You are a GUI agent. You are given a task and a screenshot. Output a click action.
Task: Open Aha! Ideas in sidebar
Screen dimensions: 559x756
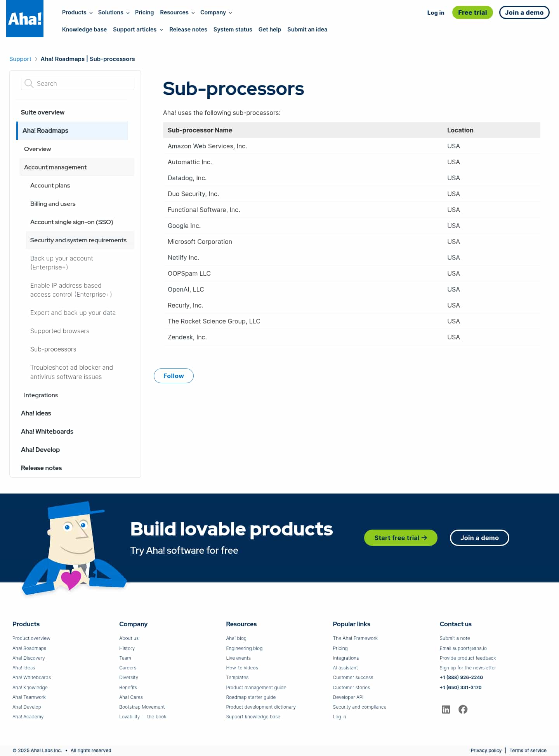point(36,413)
